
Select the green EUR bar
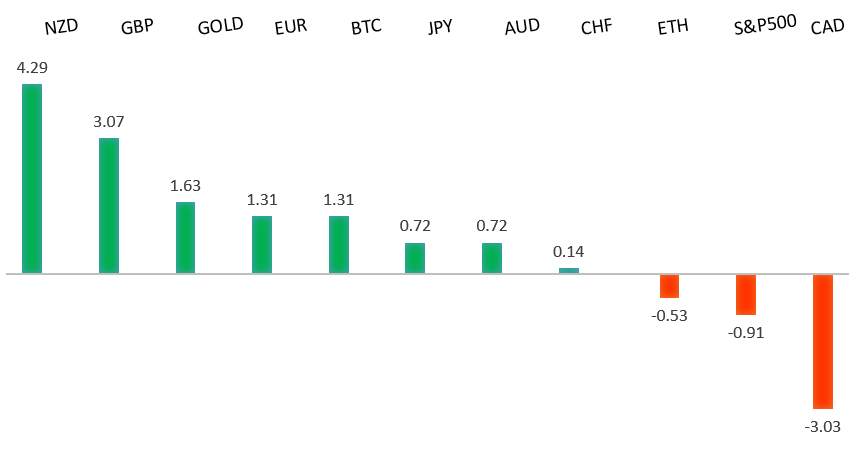pyautogui.click(x=262, y=244)
